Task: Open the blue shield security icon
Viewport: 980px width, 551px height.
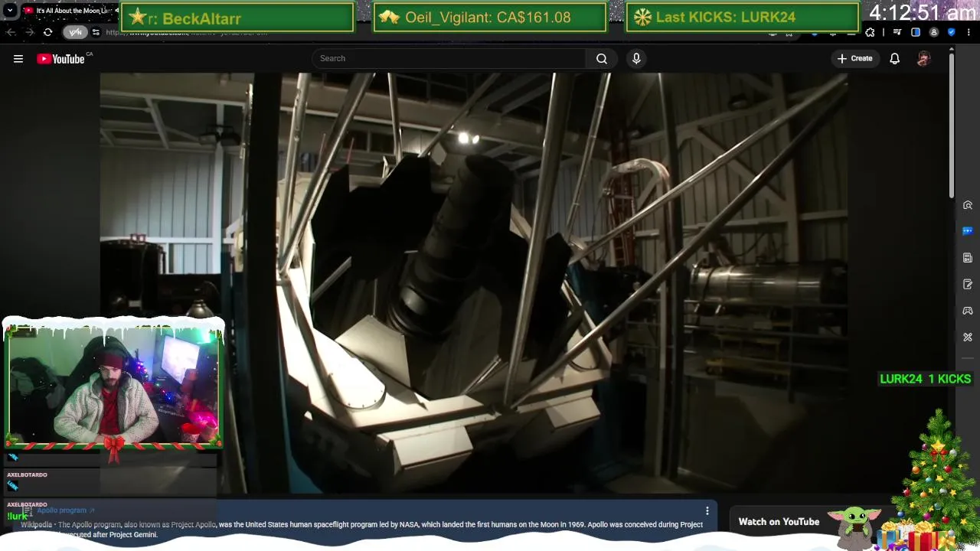Action: (951, 32)
